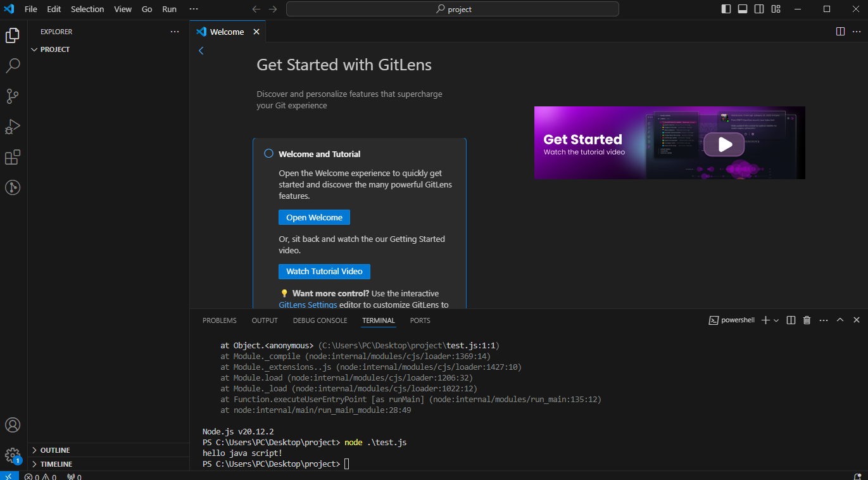
Task: Switch to the PORTS panel tab
Action: (x=420, y=320)
